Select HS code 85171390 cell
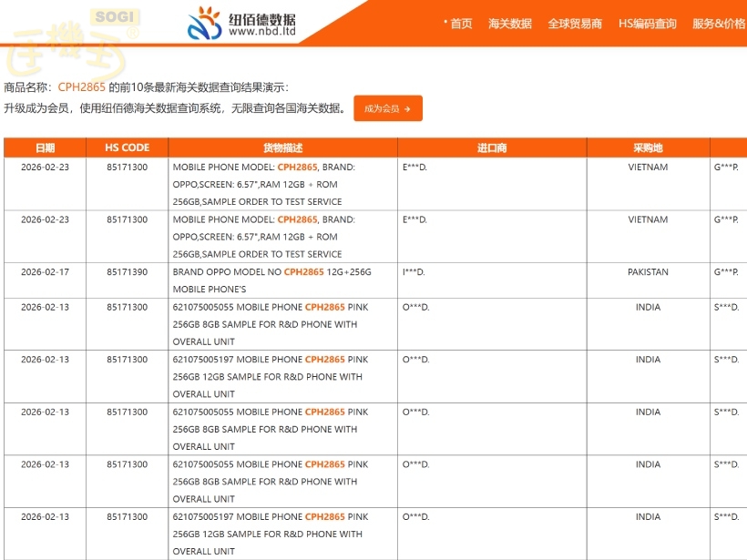The width and height of the screenshot is (747, 560). (127, 280)
